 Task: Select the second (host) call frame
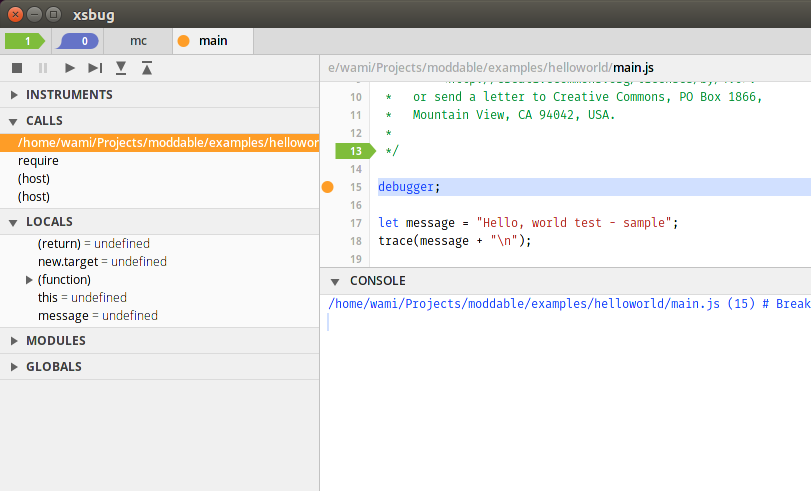[159, 197]
